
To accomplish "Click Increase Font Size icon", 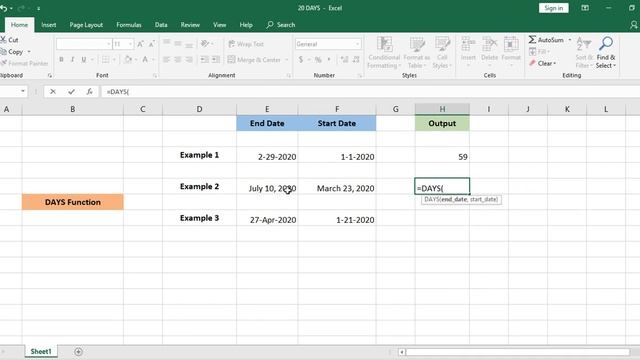I will pyautogui.click(x=140, y=44).
